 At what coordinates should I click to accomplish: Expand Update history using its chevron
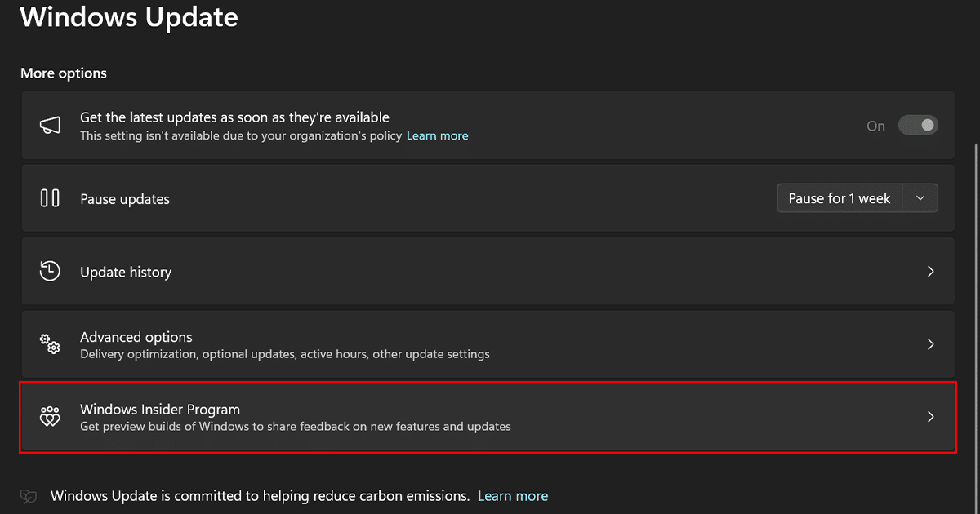coord(930,272)
